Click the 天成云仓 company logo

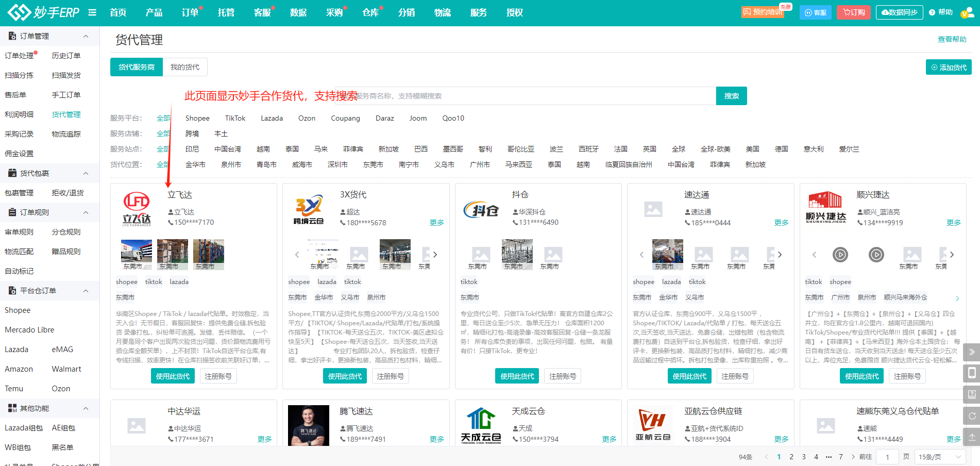[481, 425]
